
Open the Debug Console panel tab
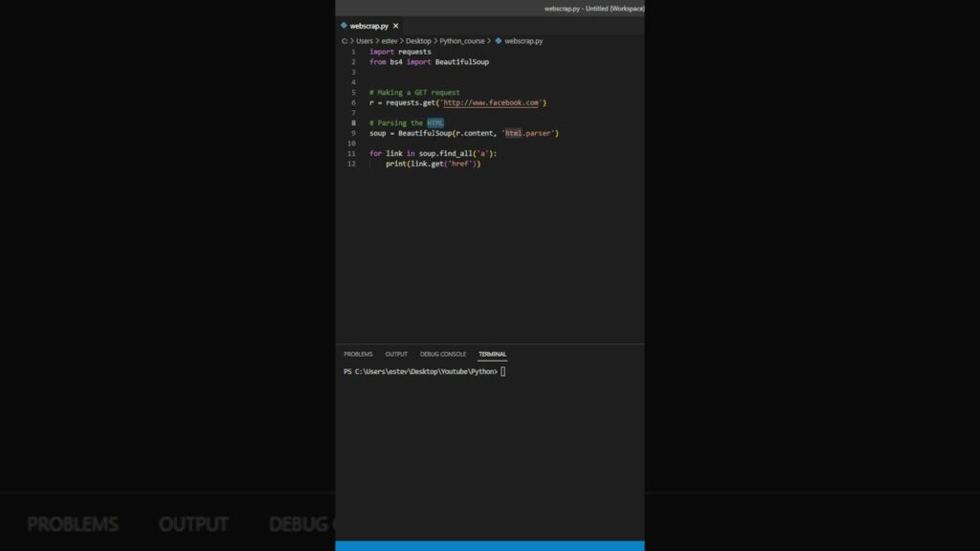coord(443,354)
